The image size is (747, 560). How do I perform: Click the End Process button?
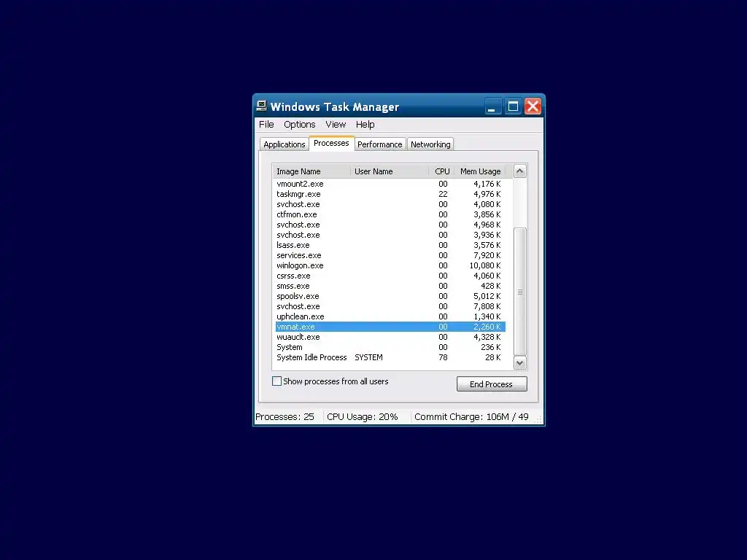[492, 384]
